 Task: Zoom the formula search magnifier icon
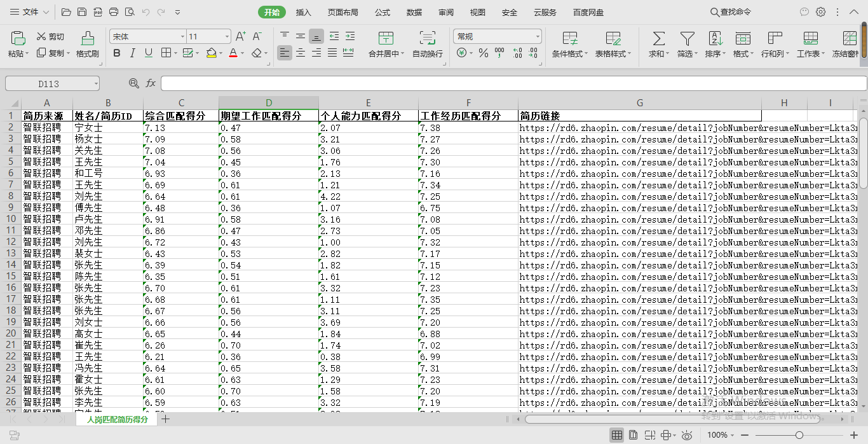click(x=133, y=83)
